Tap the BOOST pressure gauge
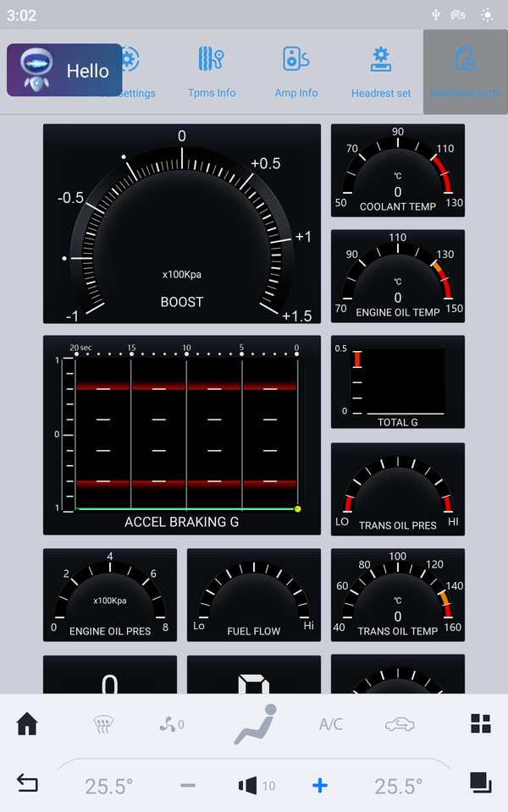508x812 pixels. click(182, 223)
